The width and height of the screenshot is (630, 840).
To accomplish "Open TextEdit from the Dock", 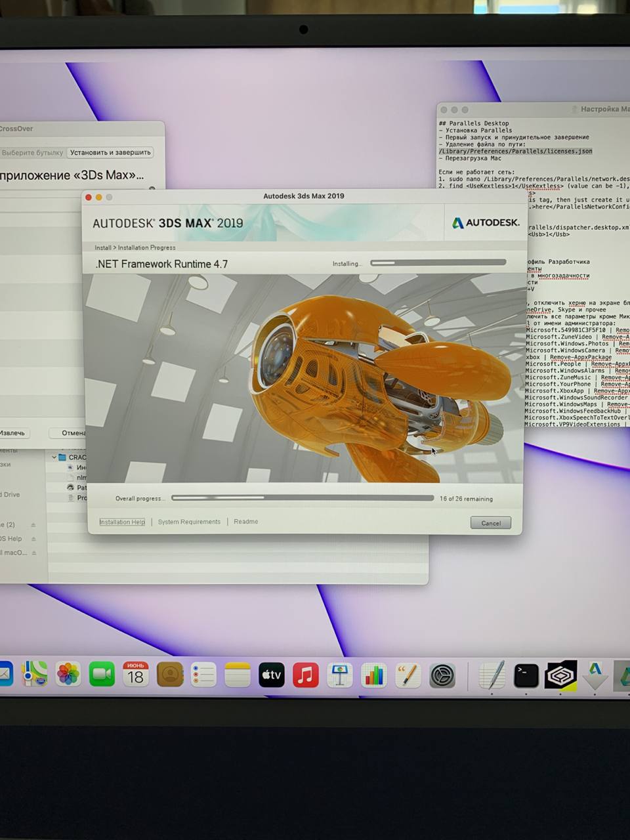I will pyautogui.click(x=492, y=675).
